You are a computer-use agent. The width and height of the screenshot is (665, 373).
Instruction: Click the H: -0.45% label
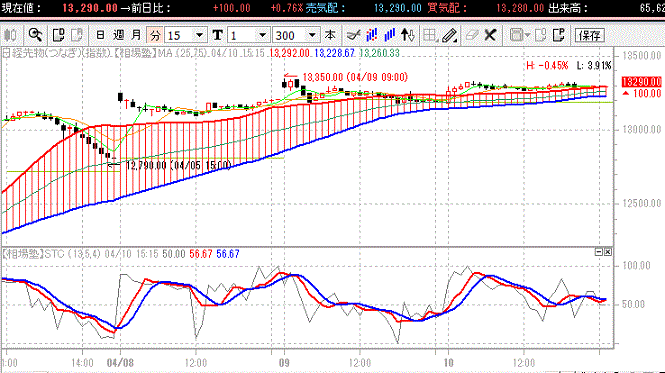(547, 65)
